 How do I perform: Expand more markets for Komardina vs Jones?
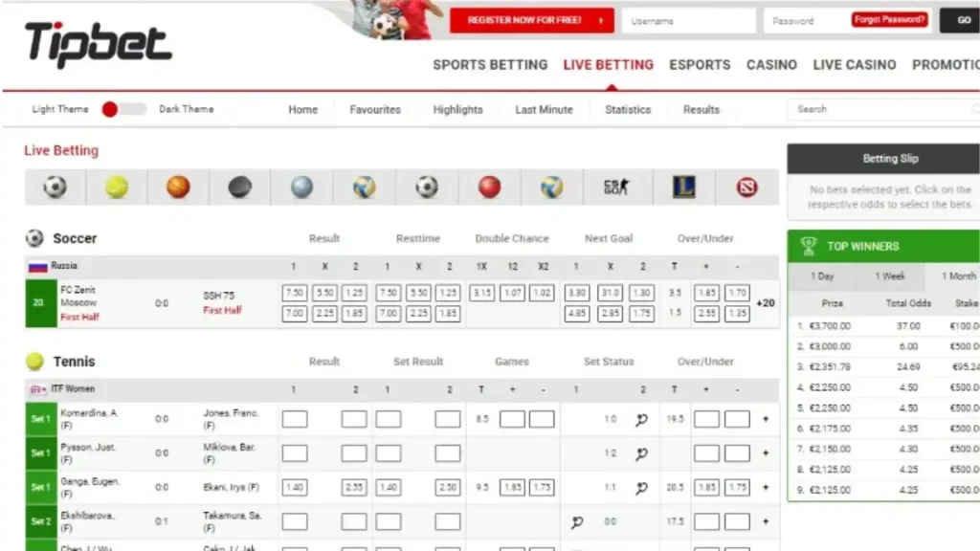pyautogui.click(x=766, y=419)
